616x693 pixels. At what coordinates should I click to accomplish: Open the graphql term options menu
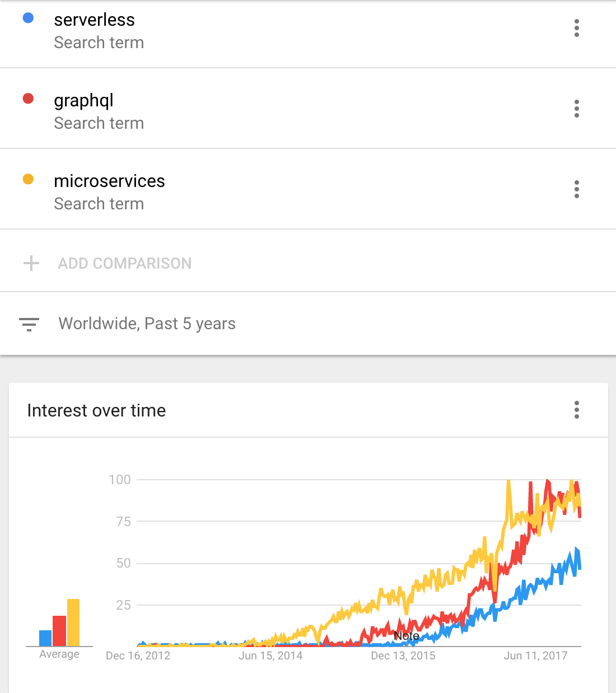(576, 109)
